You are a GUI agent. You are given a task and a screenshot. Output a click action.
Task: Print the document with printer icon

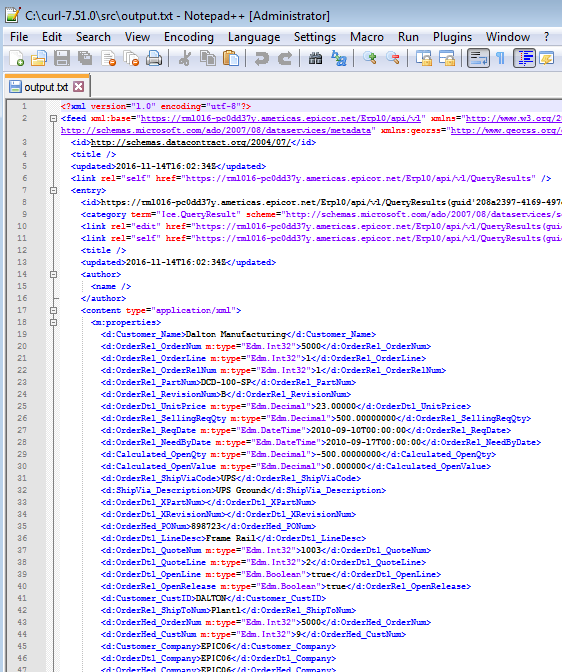point(153,58)
